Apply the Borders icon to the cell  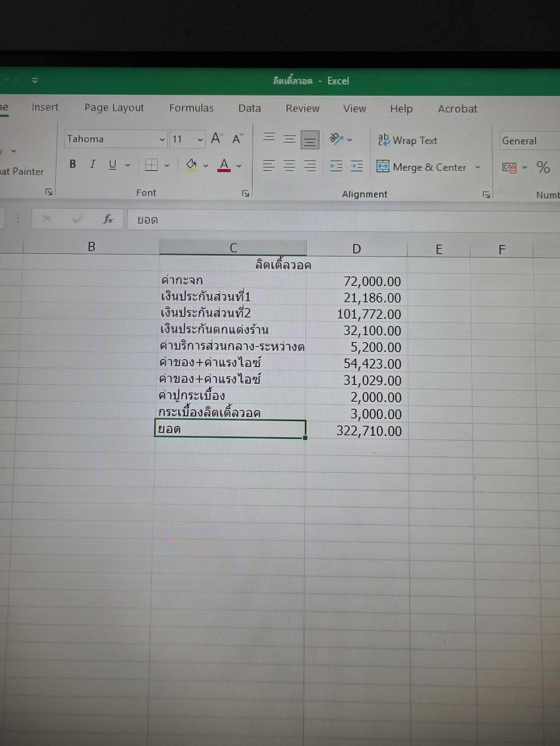(152, 165)
